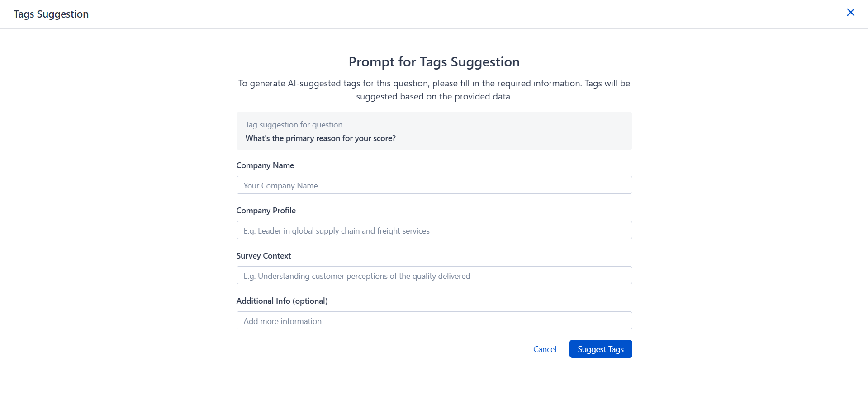Screen dimensions: 868x409
Task: Click the customer perceptions placeholder text
Action: (357, 276)
